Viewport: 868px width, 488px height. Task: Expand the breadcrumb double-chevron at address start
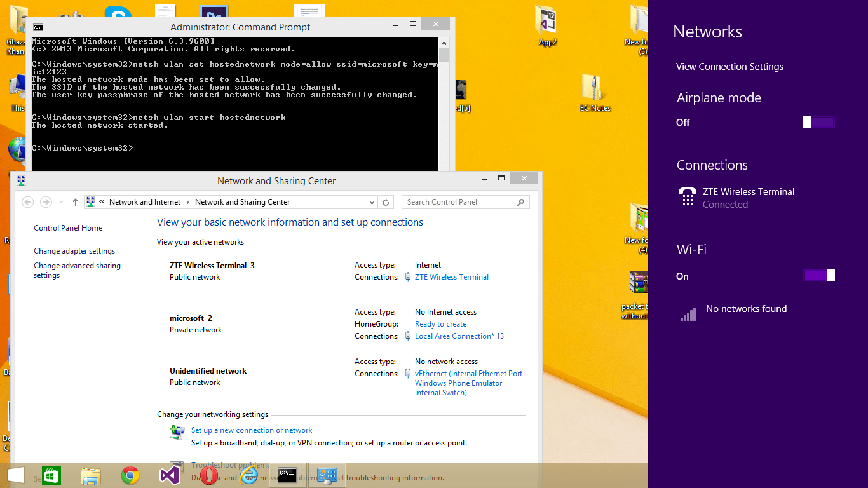(x=102, y=202)
